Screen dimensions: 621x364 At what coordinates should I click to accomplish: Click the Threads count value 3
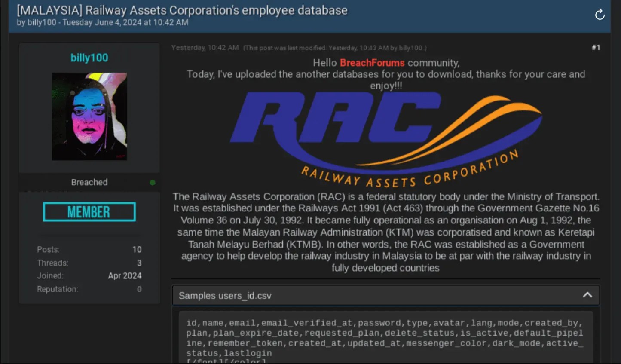[138, 263]
